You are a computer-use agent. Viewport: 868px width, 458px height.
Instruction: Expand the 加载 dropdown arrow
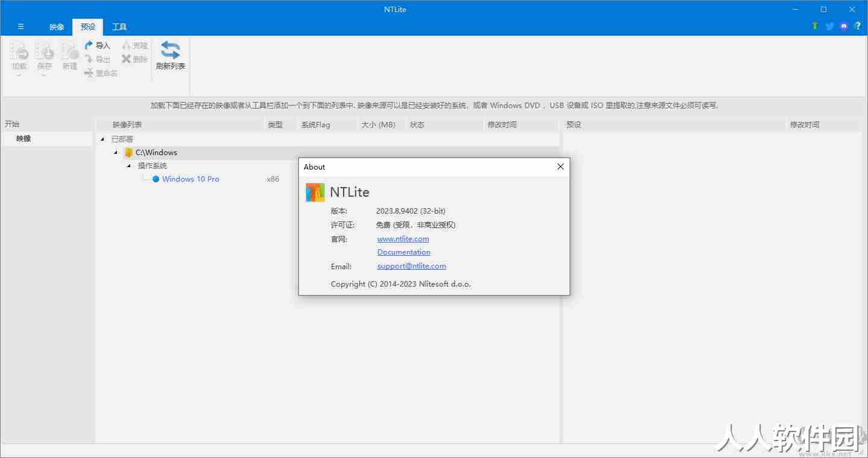pos(19,75)
